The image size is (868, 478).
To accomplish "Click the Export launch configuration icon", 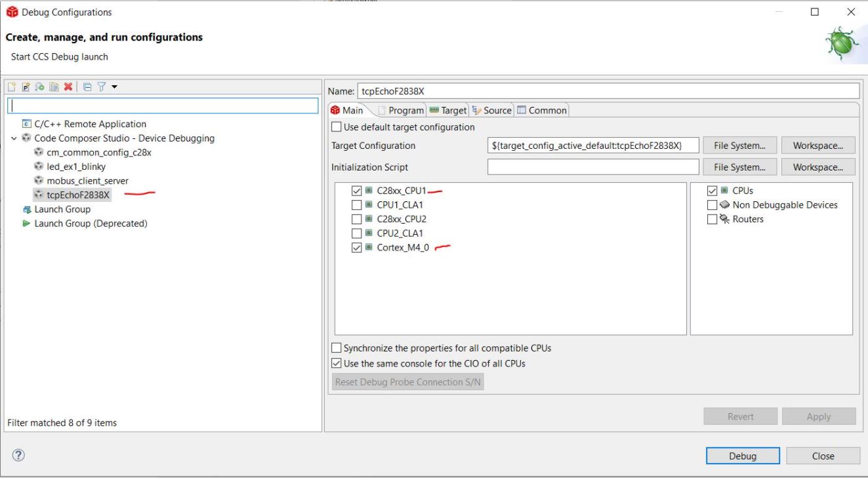I will click(40, 87).
